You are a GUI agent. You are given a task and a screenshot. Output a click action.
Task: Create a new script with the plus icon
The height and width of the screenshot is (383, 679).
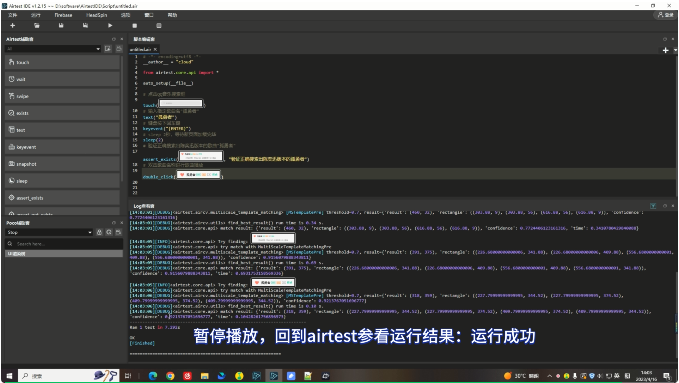pyautogui.click(x=12, y=26)
